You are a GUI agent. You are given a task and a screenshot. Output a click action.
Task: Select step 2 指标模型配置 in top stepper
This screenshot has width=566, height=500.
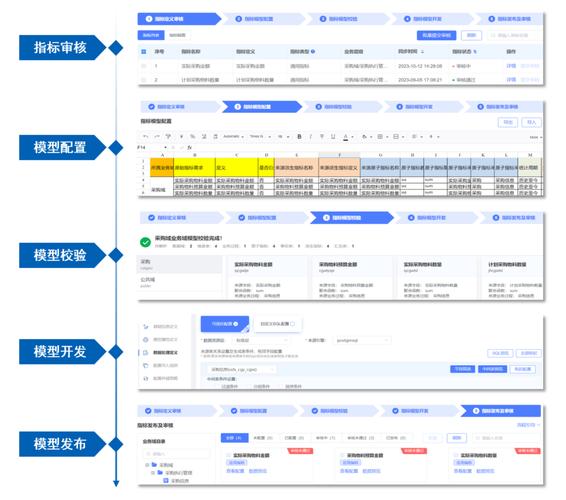[x=259, y=19]
